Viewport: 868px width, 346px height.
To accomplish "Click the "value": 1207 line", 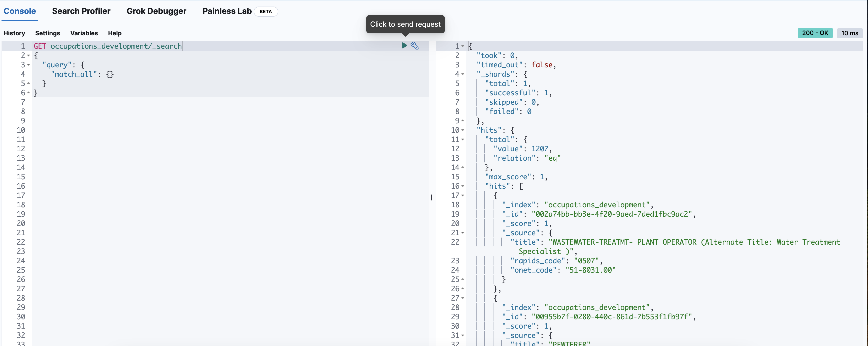I will pyautogui.click(x=523, y=149).
